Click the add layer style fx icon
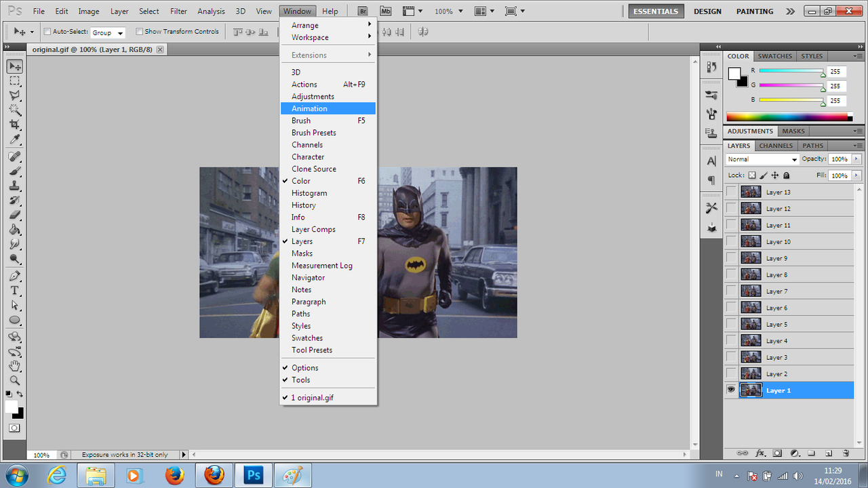The height and width of the screenshot is (488, 868). [x=760, y=453]
